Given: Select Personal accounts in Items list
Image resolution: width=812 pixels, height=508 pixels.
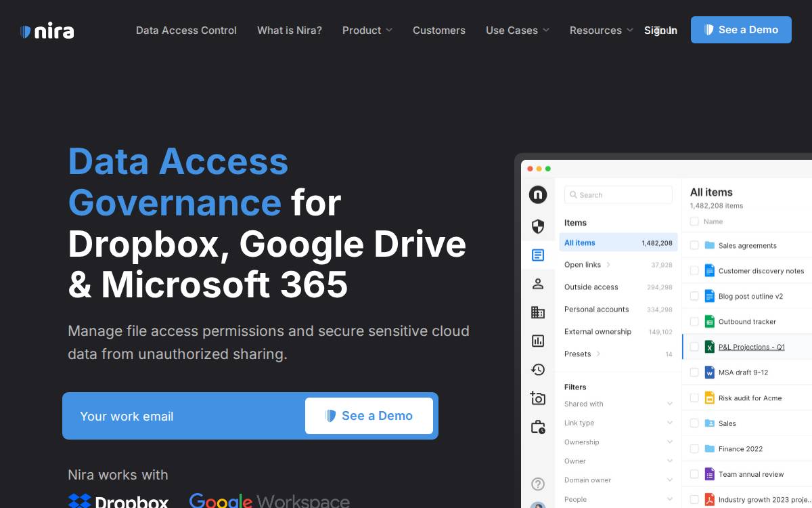Looking at the screenshot, I should pyautogui.click(x=618, y=310).
